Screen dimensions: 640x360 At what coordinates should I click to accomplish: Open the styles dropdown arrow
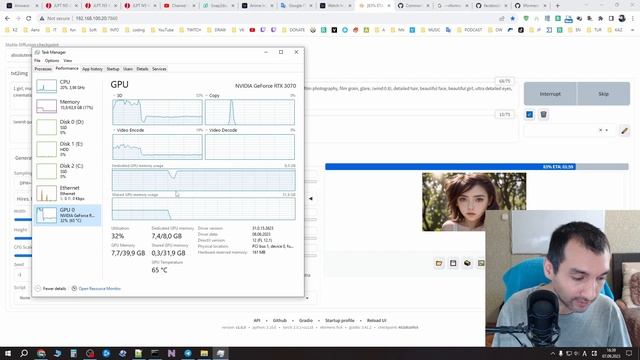[x=607, y=130]
